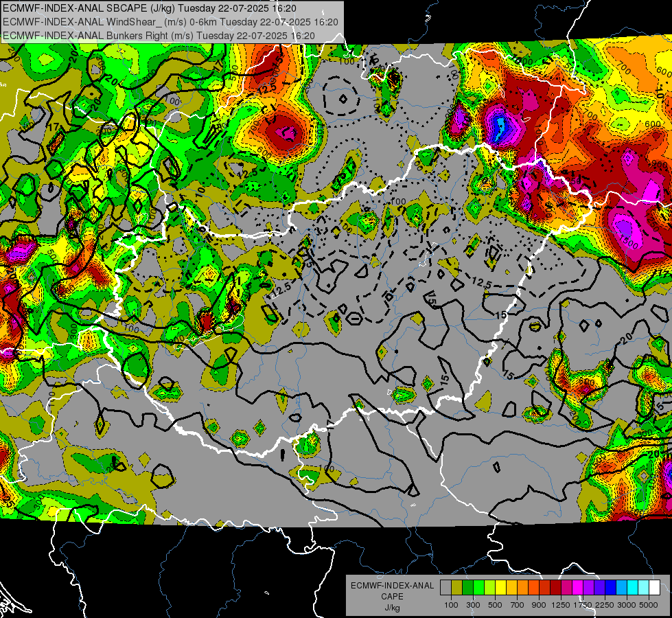Click the 3000 value on legend scale

click(627, 605)
